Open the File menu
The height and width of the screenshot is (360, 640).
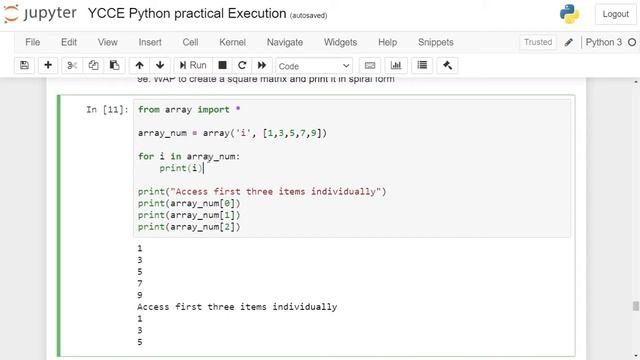[x=33, y=42]
